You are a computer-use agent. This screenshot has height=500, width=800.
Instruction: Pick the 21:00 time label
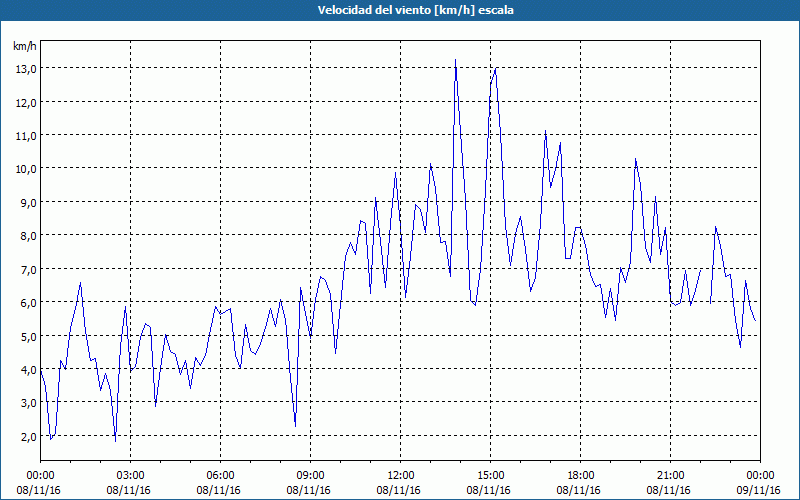pos(670,476)
